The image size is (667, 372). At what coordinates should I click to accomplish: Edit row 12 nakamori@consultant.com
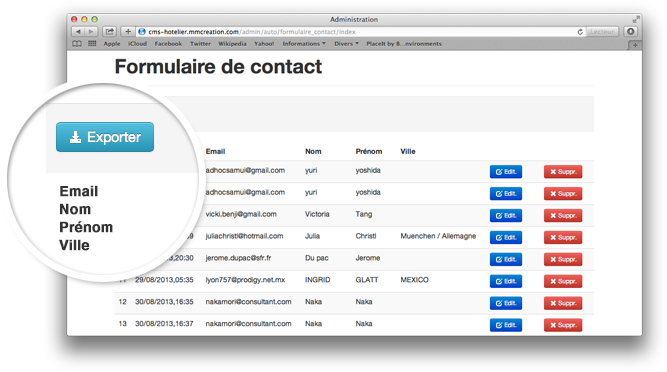click(x=506, y=303)
